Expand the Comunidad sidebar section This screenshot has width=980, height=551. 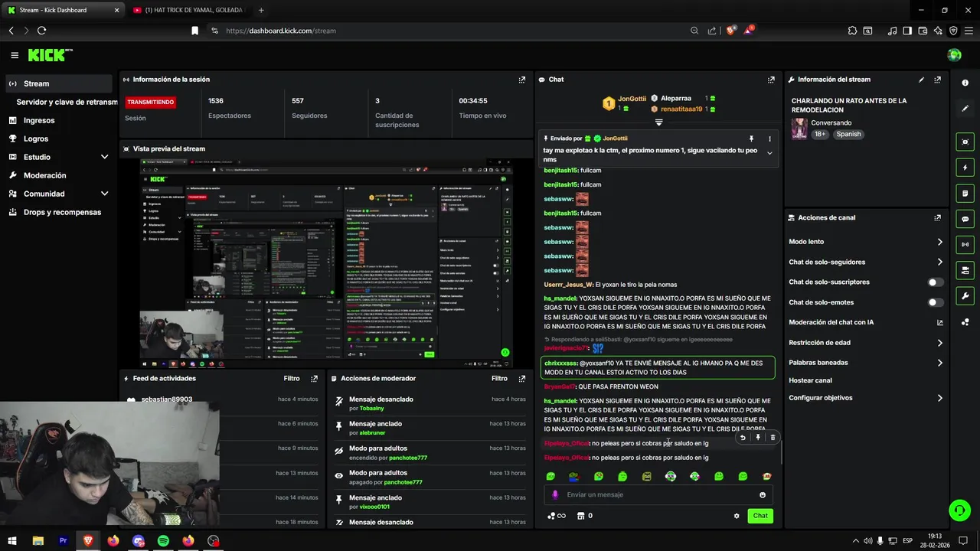point(104,194)
